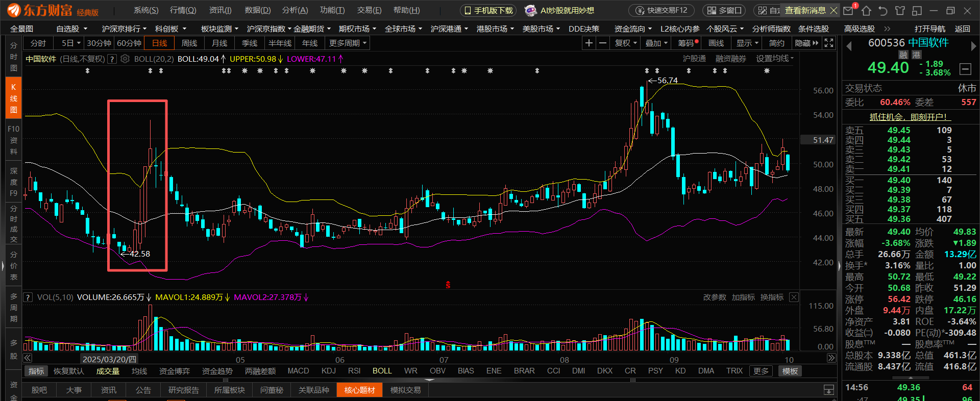Screen dimensions: 980x401
Task: Open the BOLL indicator help question icon
Action: pyautogui.click(x=113, y=59)
